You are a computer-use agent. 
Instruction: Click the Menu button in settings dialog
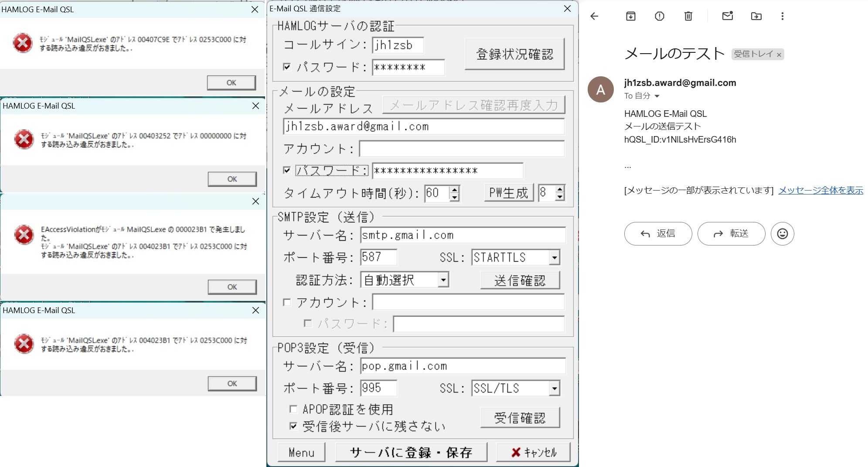[302, 453]
